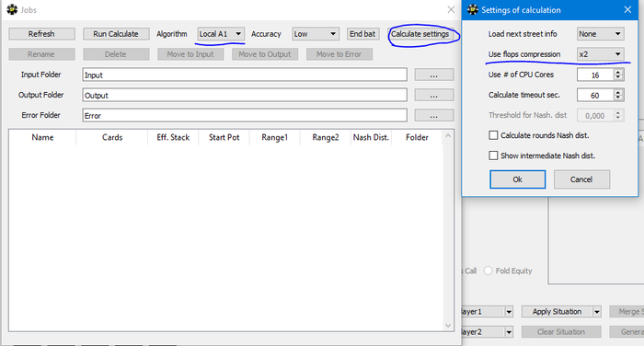
Task: Click the Calculate timeout sec. value field
Action: [x=595, y=95]
